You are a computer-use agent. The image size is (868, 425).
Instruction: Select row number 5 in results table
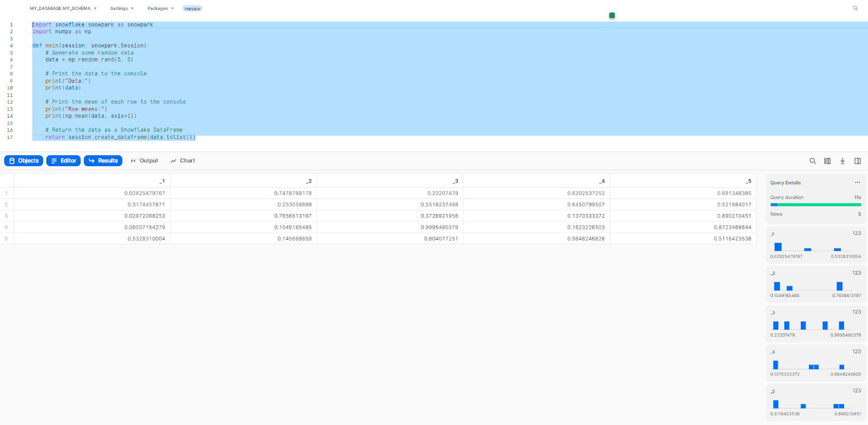pyautogui.click(x=7, y=239)
